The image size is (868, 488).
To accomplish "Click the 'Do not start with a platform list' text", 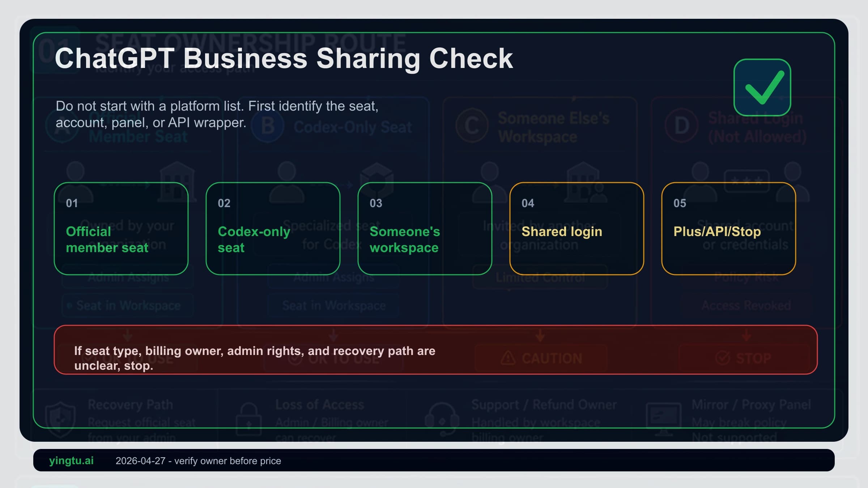I will tap(217, 114).
